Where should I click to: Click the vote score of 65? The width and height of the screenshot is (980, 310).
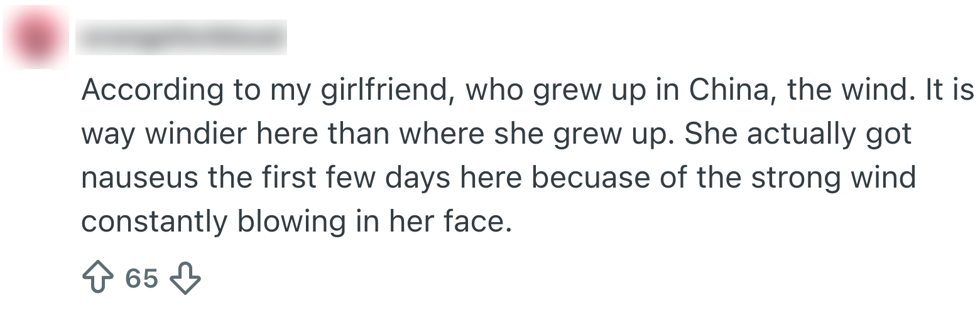[141, 279]
